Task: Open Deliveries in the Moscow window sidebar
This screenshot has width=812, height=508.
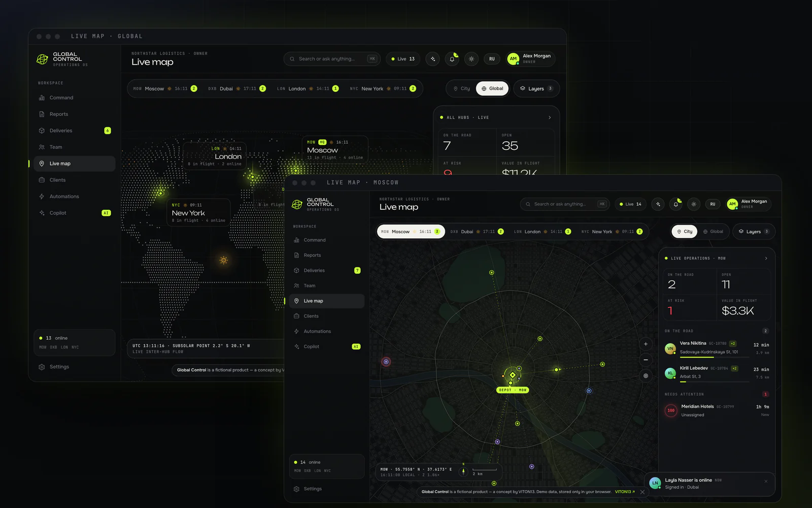Action: [326, 270]
